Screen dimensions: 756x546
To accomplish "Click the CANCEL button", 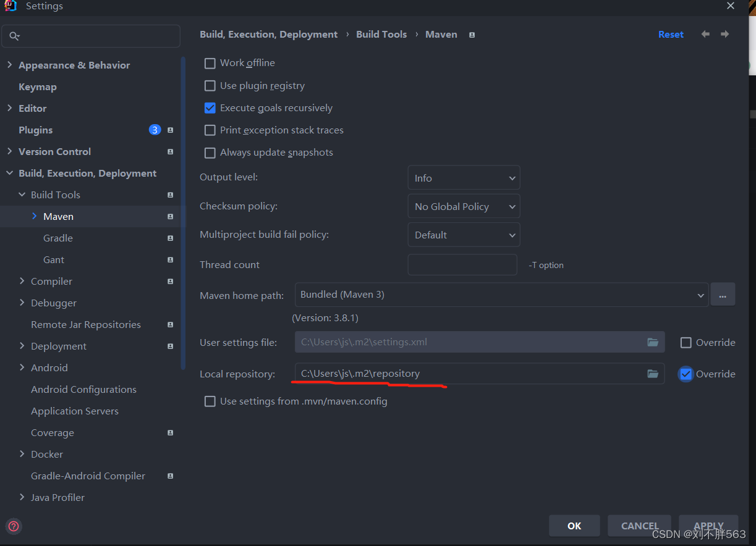I will 640,526.
